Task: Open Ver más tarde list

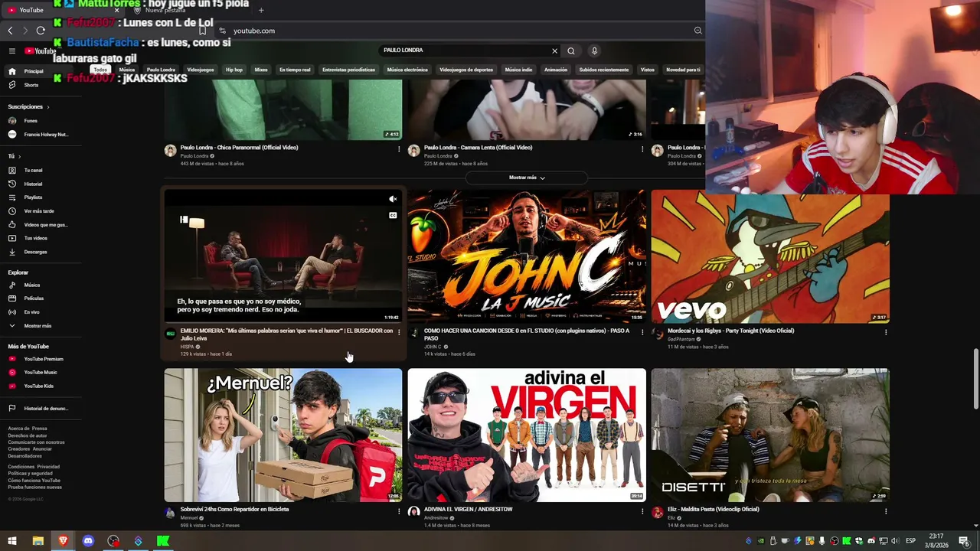Action: click(40, 211)
